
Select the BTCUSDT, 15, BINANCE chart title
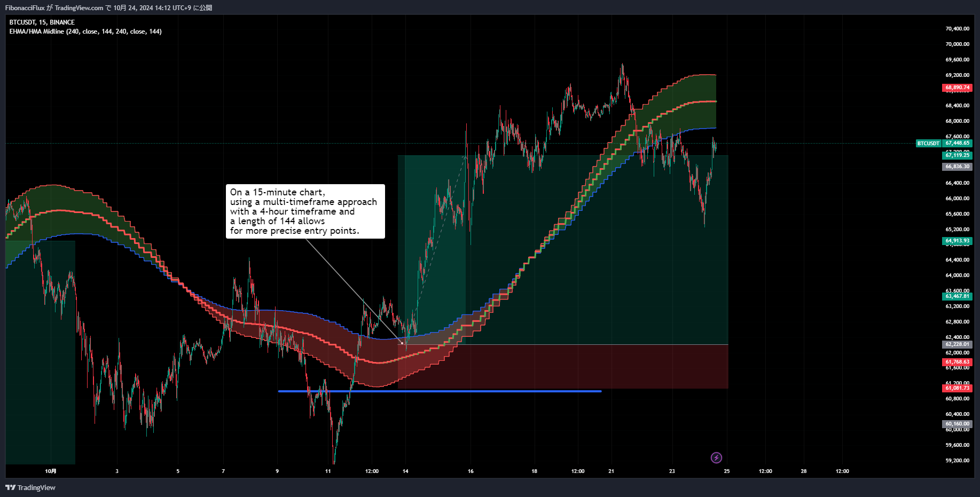point(42,22)
